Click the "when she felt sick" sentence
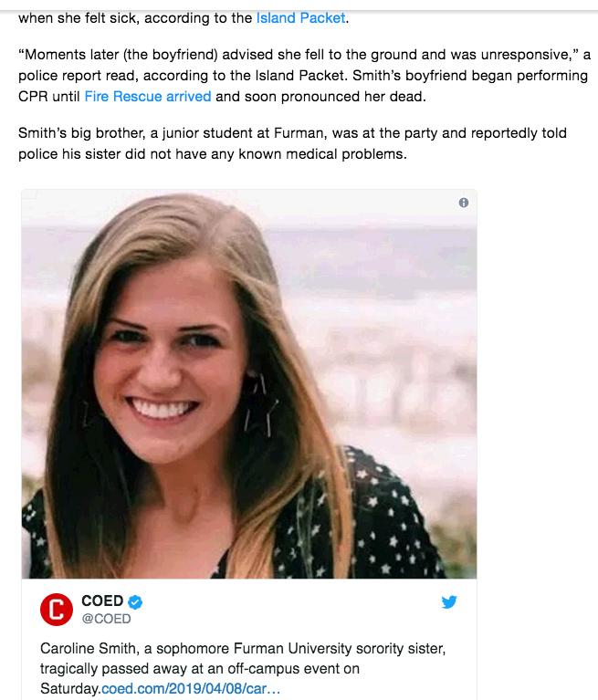Viewport: 598px width, 700px height. pyautogui.click(x=184, y=18)
